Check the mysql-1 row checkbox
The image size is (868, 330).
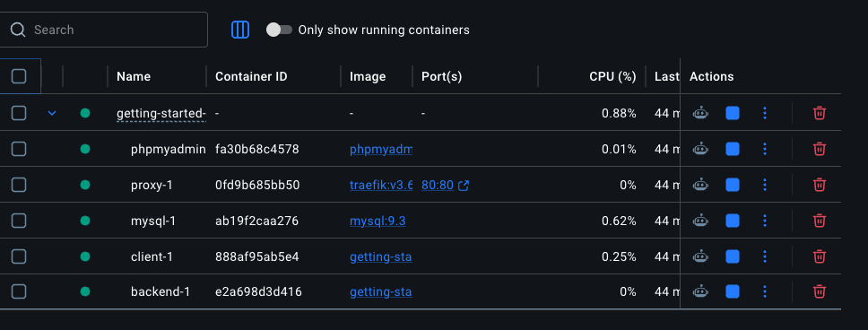[x=19, y=221]
